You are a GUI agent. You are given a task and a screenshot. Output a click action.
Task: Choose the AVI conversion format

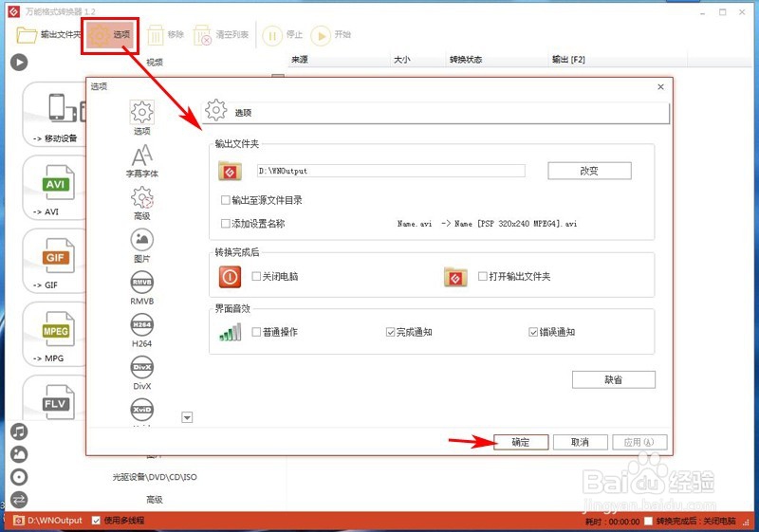click(x=55, y=188)
